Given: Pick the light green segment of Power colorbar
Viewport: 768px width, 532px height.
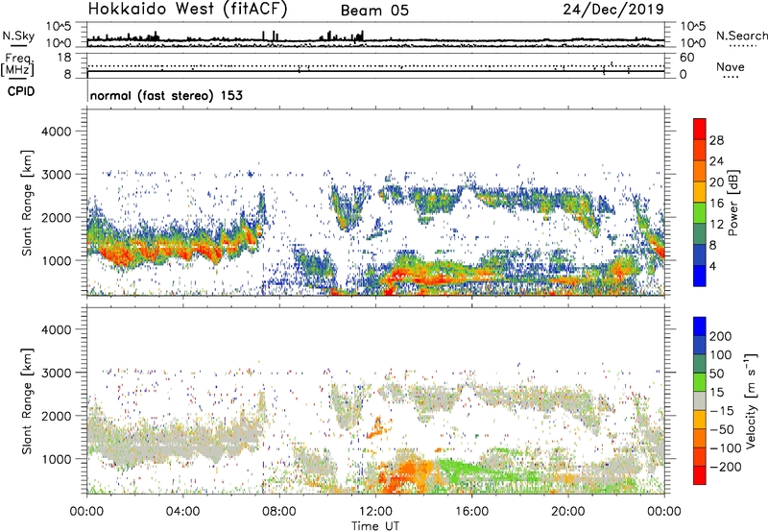Looking at the screenshot, I should click(x=700, y=212).
